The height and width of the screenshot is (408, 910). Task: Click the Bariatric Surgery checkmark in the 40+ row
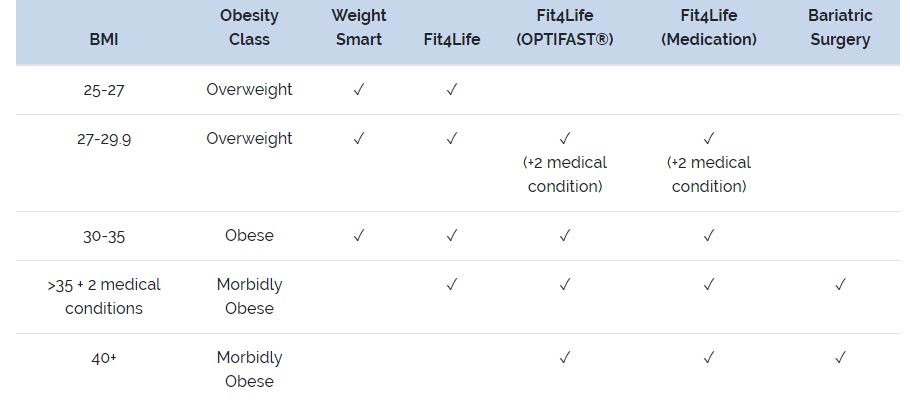tap(840, 357)
